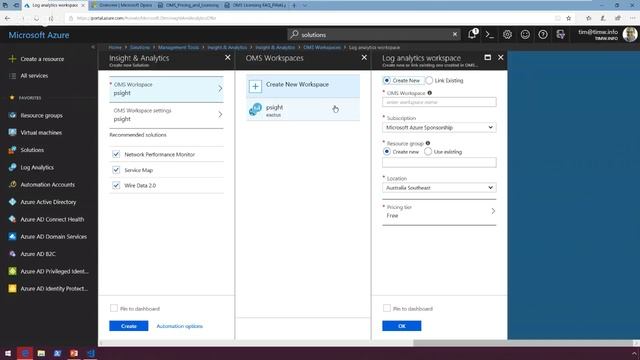640x360 pixels.
Task: Open Log Analytics in the sidebar
Action: point(37,167)
